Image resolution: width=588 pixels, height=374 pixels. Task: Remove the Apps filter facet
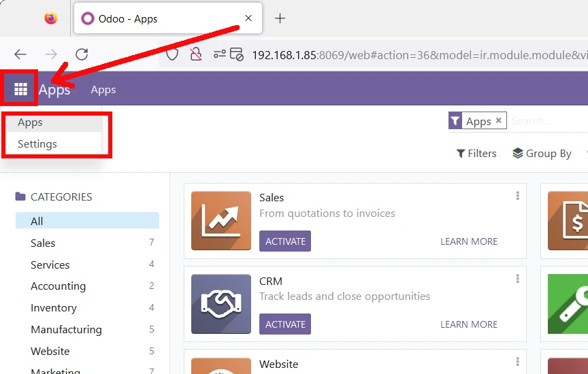pos(498,120)
